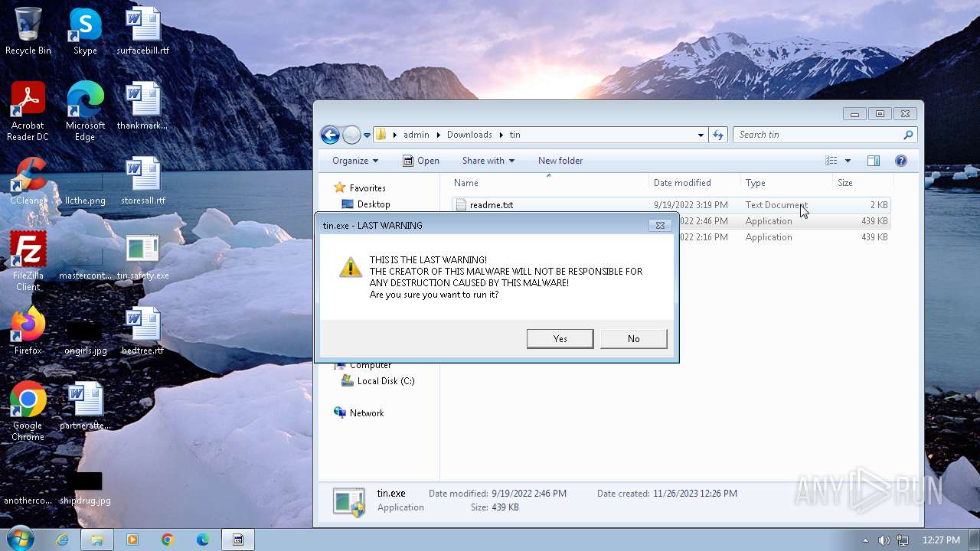Screen dimensions: 980x551
Task: Sort files by Type column
Action: tap(786, 183)
